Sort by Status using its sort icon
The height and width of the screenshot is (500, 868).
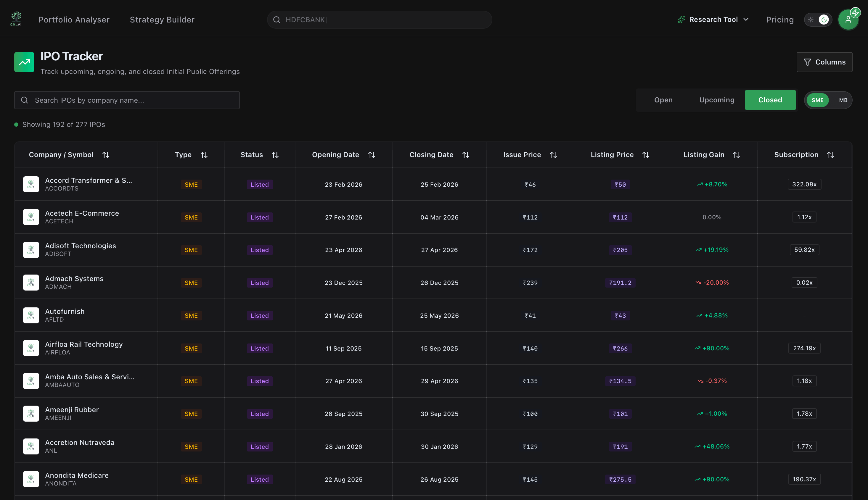point(275,155)
